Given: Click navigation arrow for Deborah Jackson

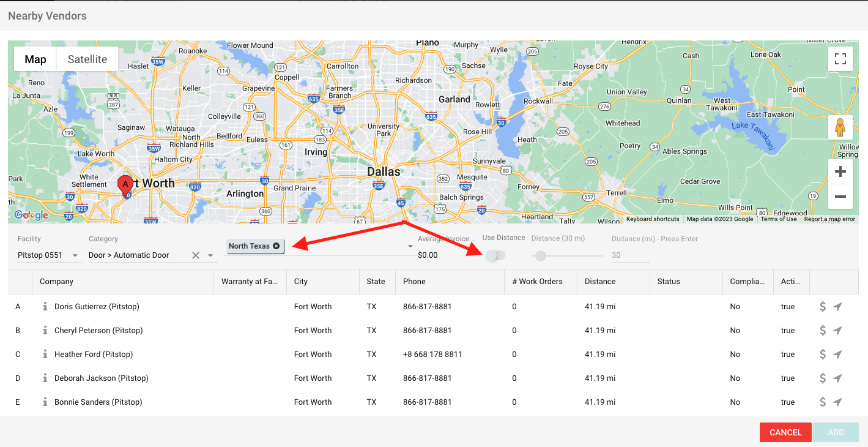Looking at the screenshot, I should coord(838,378).
